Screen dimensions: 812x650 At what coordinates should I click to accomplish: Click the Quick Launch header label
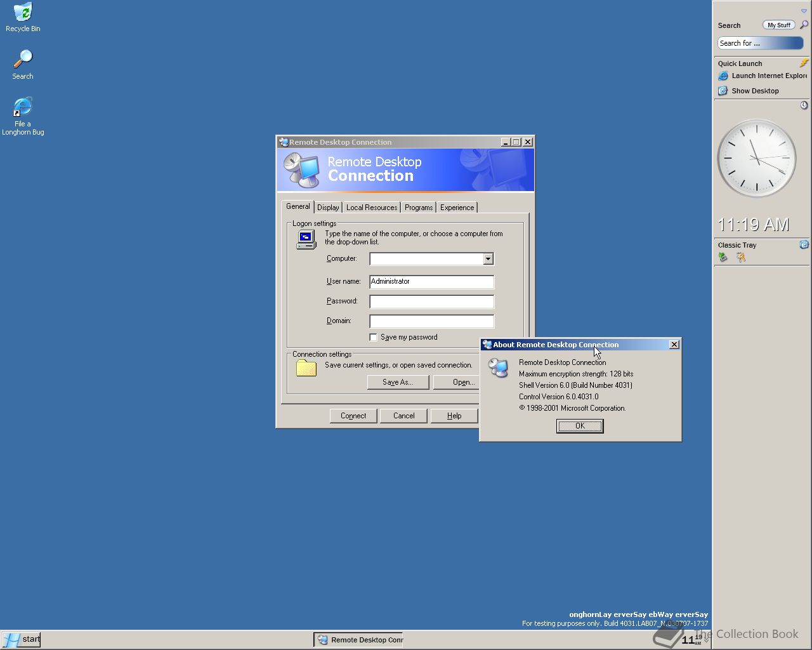740,63
